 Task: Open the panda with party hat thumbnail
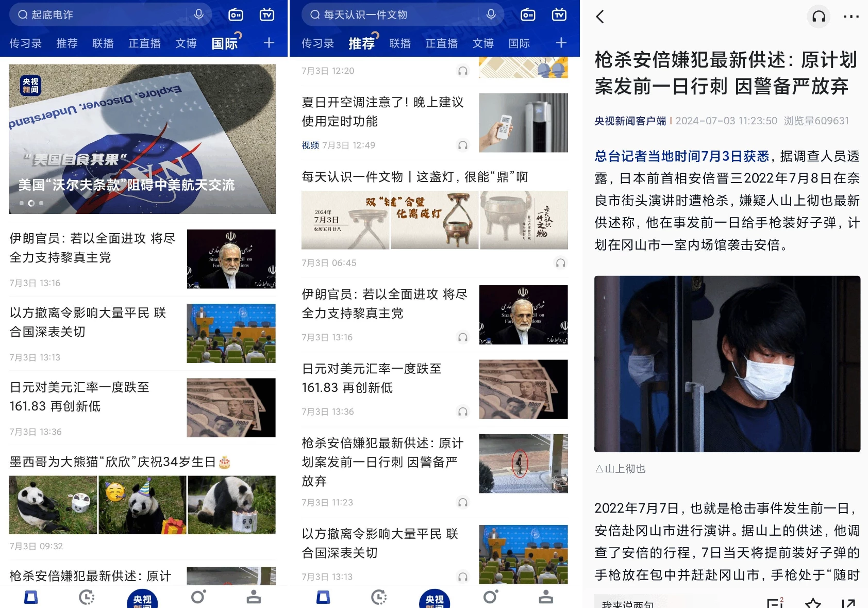[142, 505]
